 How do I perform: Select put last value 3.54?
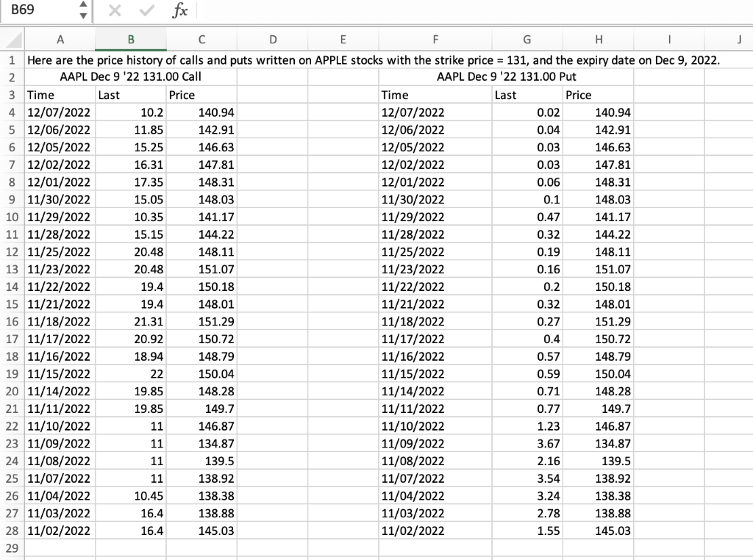click(527, 478)
